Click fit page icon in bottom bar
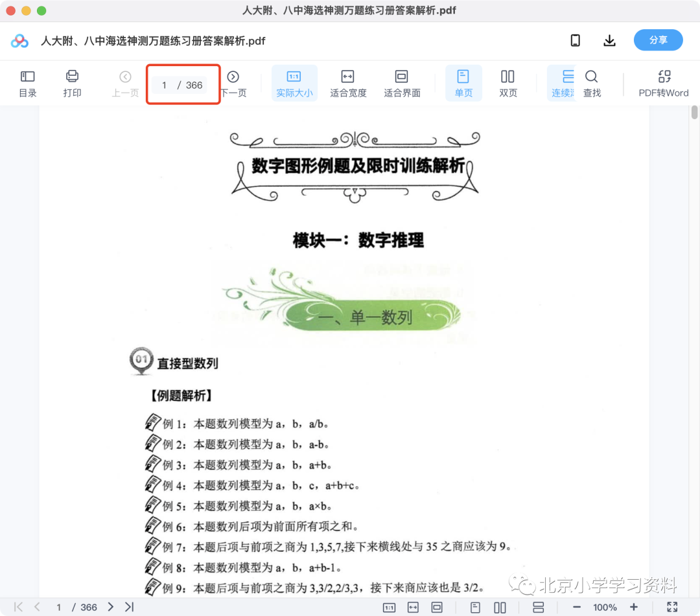Viewport: 700px width, 616px height. [437, 608]
